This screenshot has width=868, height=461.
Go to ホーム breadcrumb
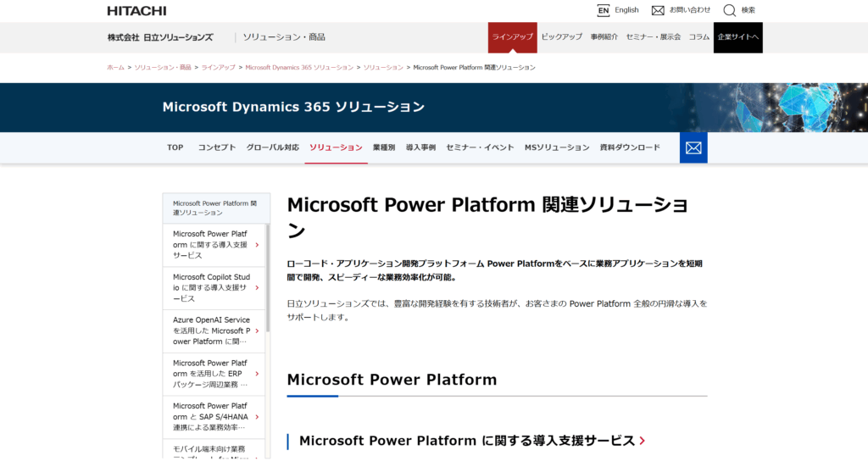pyautogui.click(x=115, y=68)
